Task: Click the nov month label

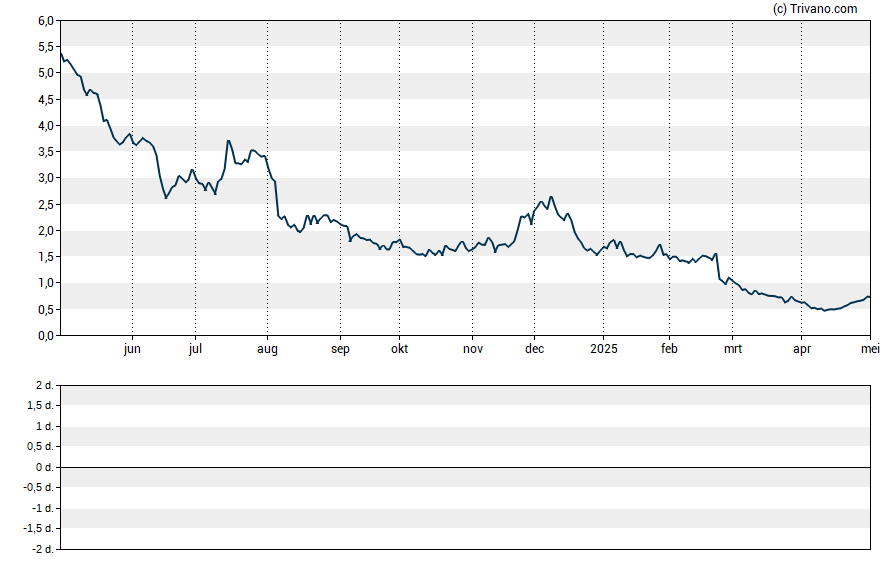Action: 473,349
